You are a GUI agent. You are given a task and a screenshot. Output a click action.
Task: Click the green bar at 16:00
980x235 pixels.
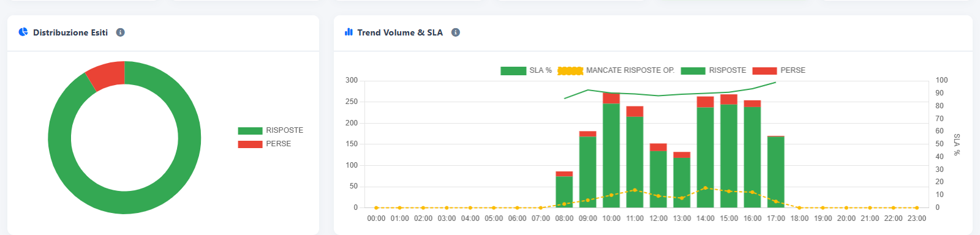752,158
